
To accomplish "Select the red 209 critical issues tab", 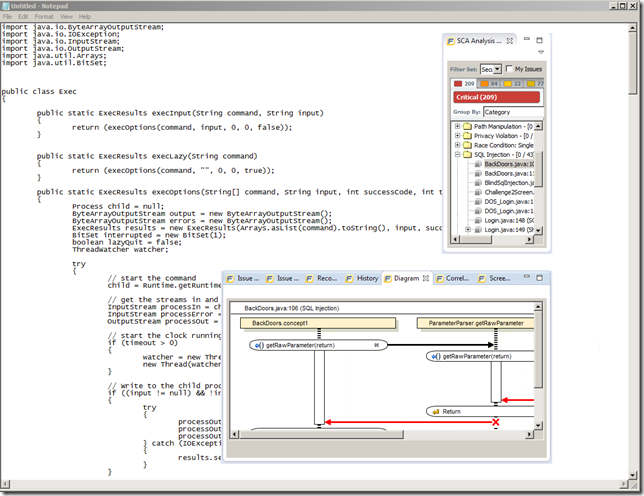I will [x=463, y=84].
